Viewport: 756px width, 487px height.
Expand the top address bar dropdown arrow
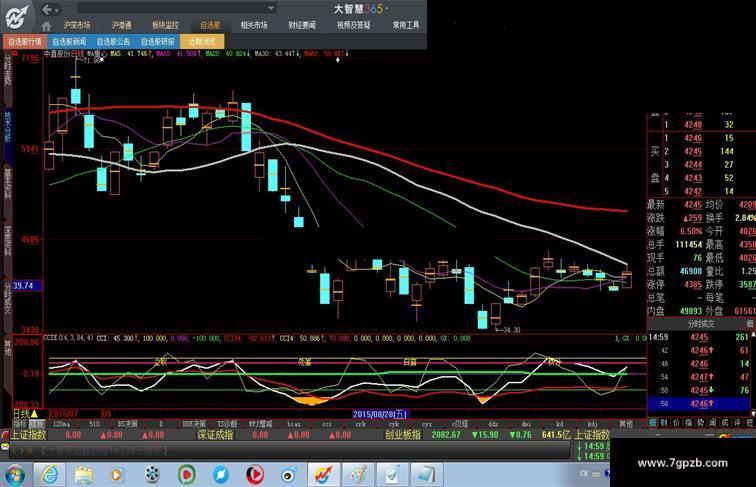pyautogui.click(x=271, y=8)
